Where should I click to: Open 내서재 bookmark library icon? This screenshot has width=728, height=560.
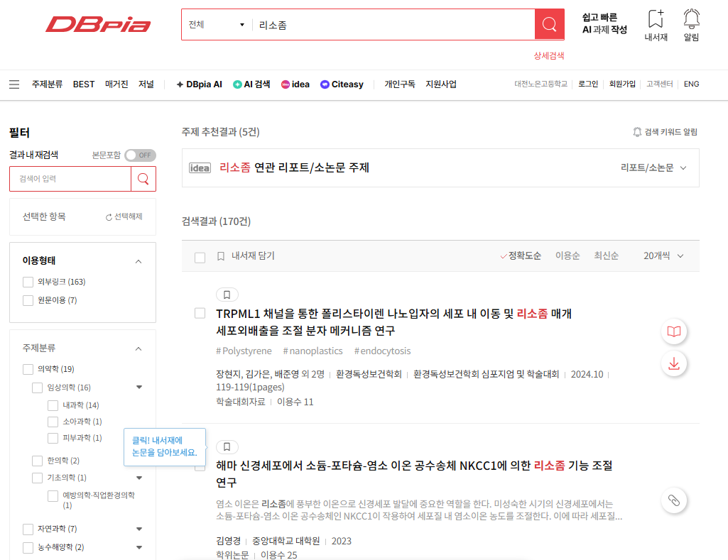pos(655,25)
